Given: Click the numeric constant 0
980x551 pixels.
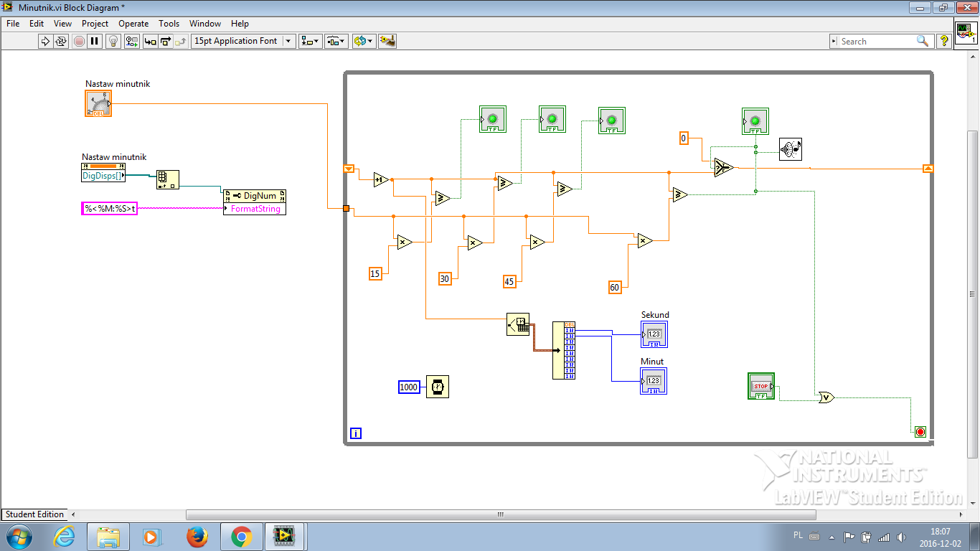Looking at the screenshot, I should (x=684, y=138).
